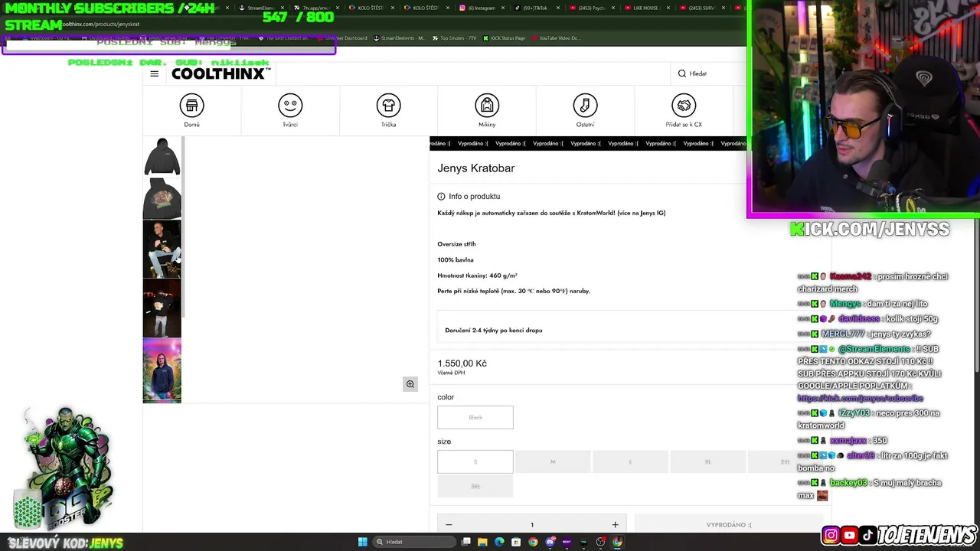Choose size XL

coord(707,461)
